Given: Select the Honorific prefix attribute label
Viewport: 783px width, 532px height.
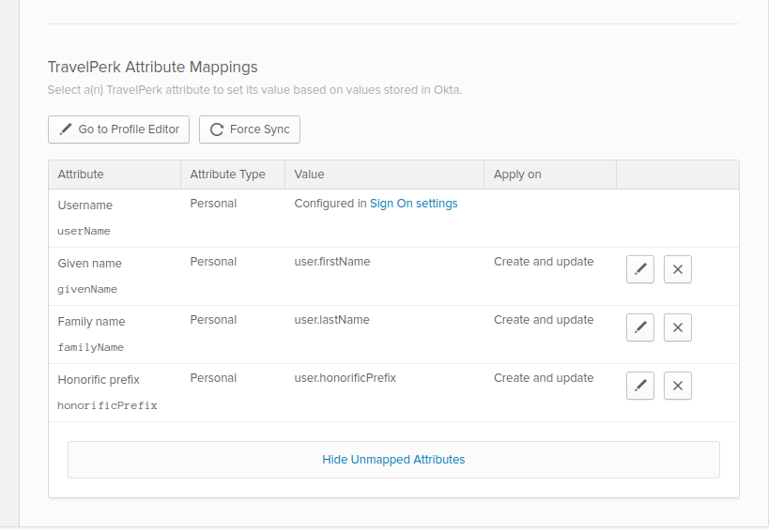Looking at the screenshot, I should pos(99,380).
